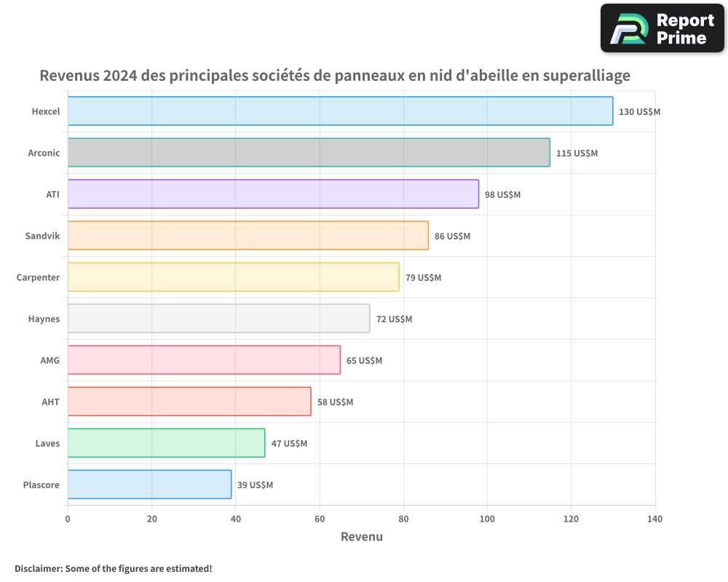Select the yellow Carpenter bar
Image resolution: width=728 pixels, height=582 pixels.
click(233, 277)
